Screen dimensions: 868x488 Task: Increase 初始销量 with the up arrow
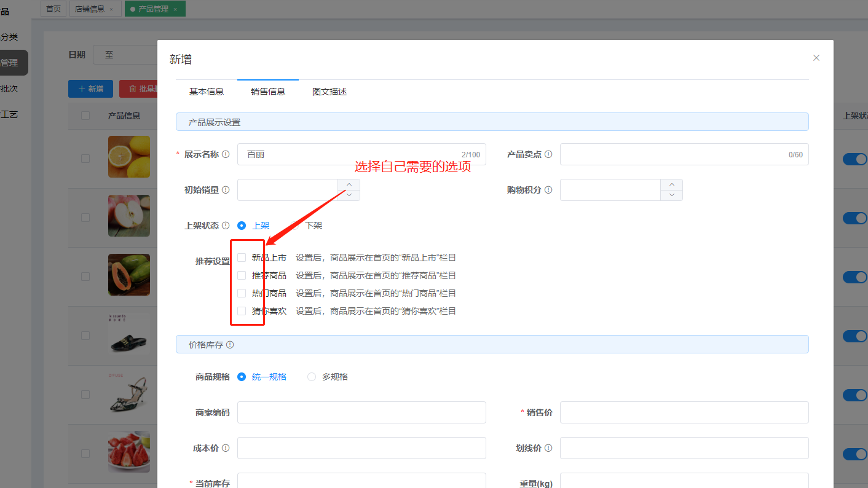[x=349, y=184]
